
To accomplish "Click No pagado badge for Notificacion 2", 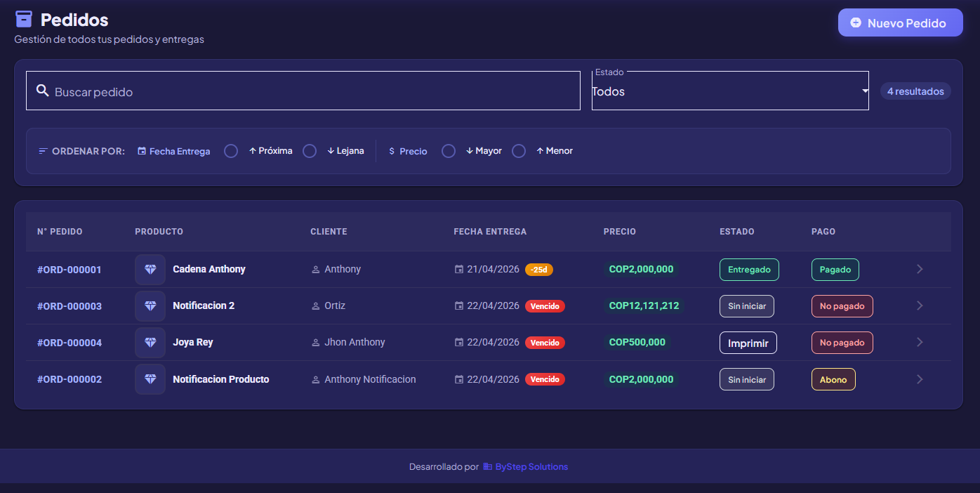I will click(x=842, y=306).
